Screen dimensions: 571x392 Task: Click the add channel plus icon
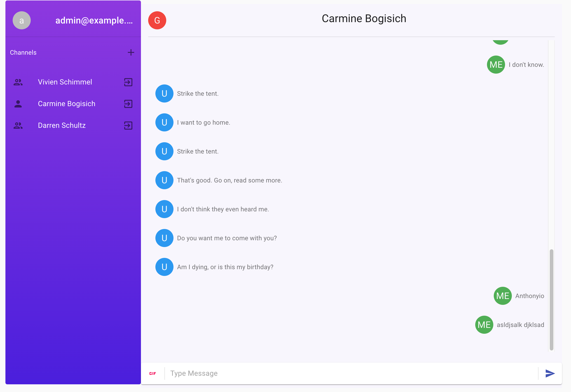coord(131,52)
